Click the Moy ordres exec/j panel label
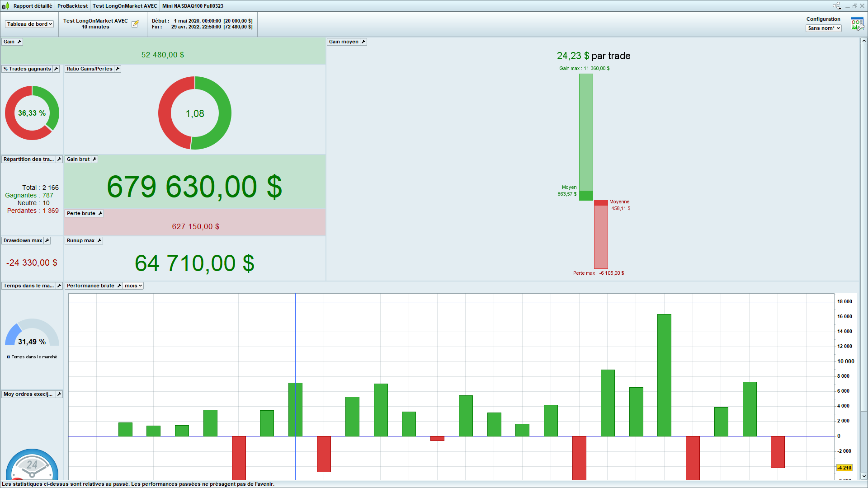Screen dimensions: 868x488 28,394
